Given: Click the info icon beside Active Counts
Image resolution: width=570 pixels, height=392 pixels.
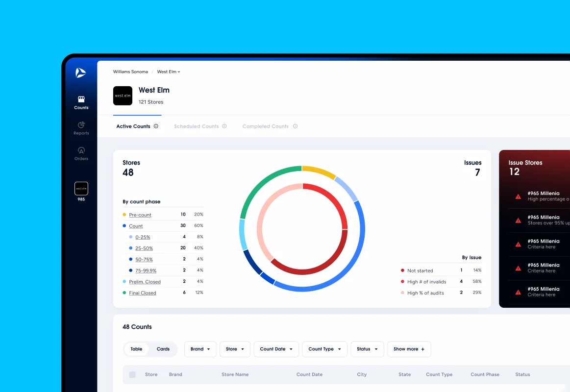Looking at the screenshot, I should [156, 126].
